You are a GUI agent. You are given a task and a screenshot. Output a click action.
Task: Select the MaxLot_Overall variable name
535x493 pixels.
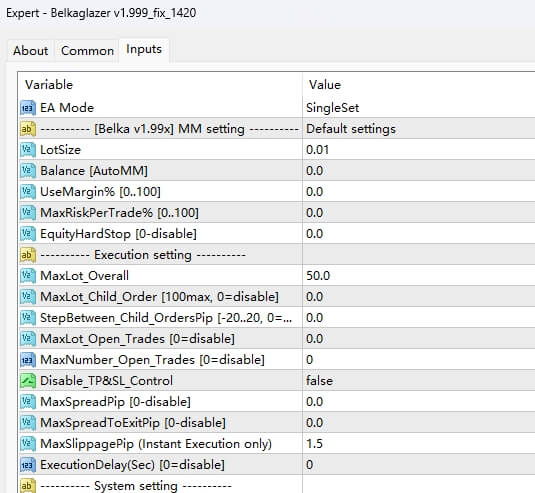(x=84, y=276)
